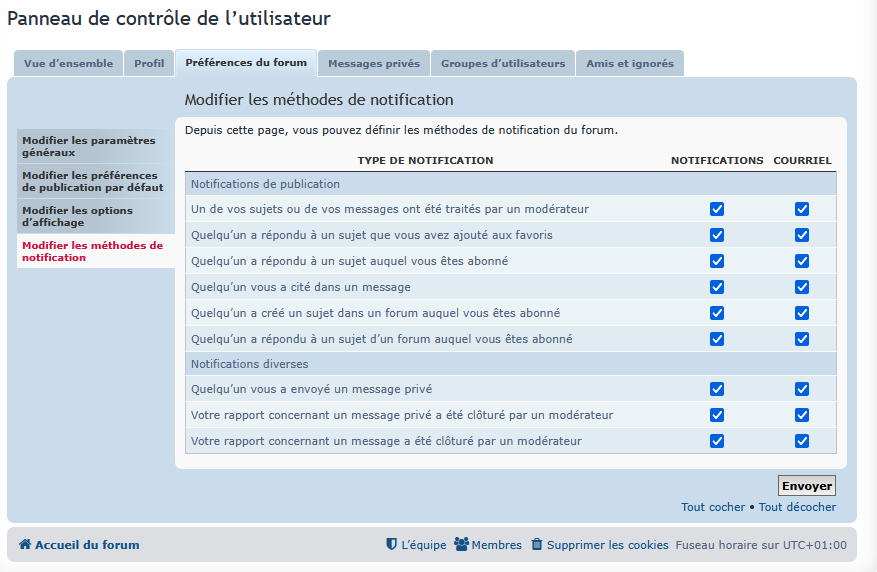Open the Amis et ignorés tab
Screen dimensions: 877x572
630,63
